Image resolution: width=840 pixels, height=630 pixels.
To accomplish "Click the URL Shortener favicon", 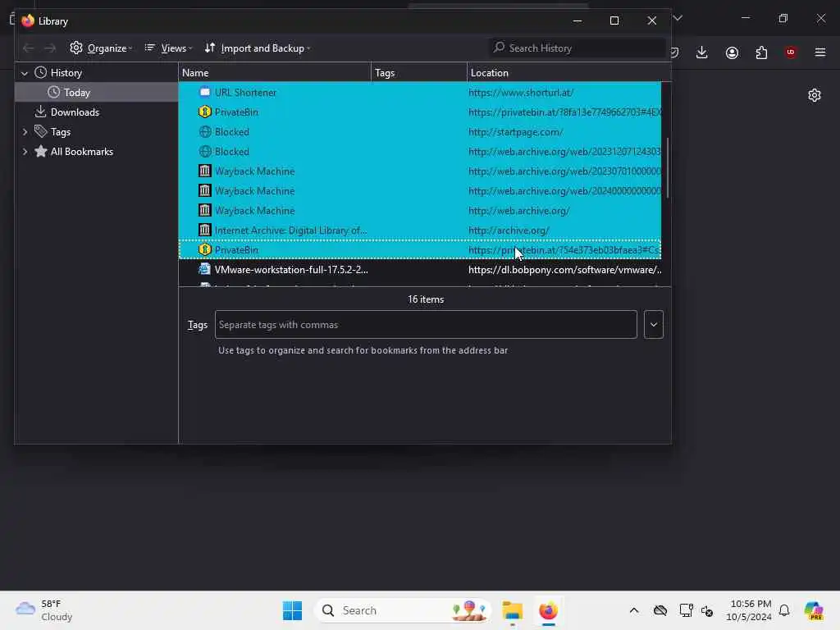I will [204, 92].
